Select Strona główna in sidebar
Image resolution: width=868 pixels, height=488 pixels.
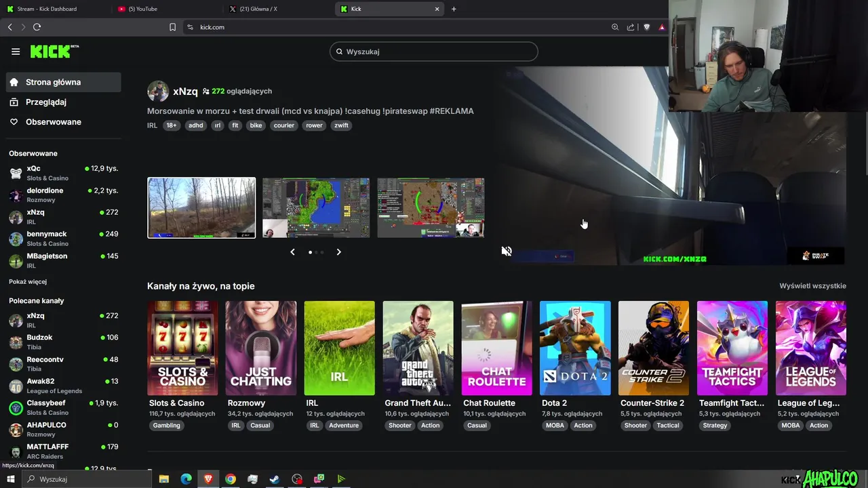(x=64, y=82)
